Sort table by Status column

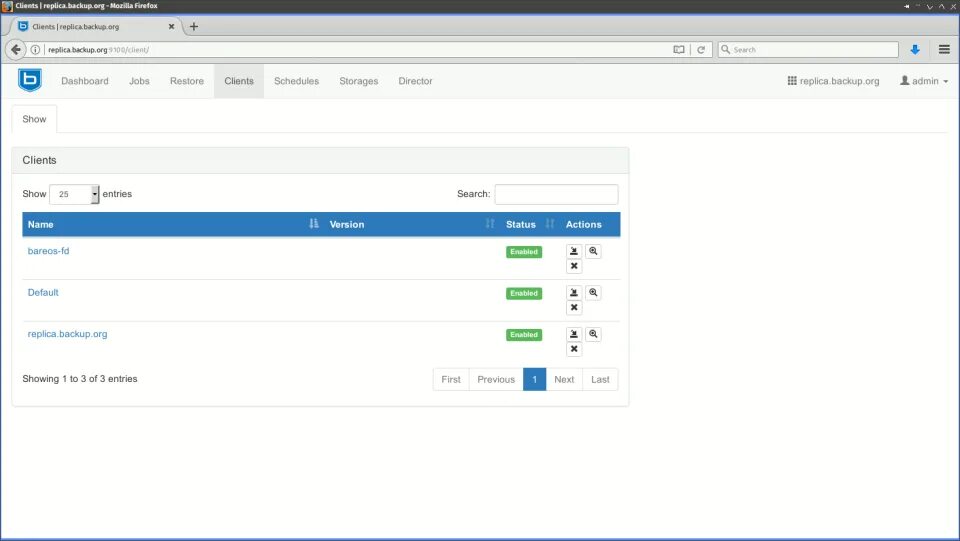[530, 225]
